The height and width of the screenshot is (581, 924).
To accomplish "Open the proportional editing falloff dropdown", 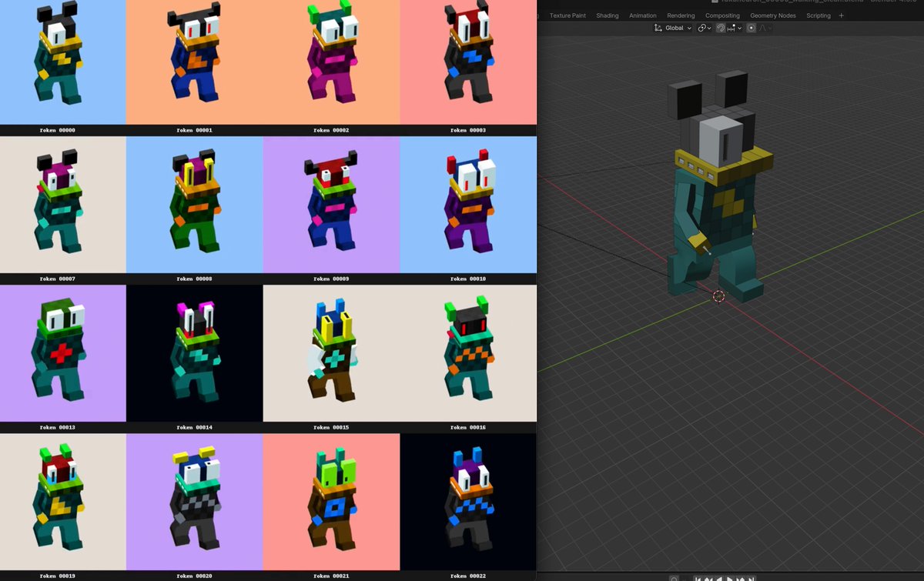I will click(x=765, y=28).
